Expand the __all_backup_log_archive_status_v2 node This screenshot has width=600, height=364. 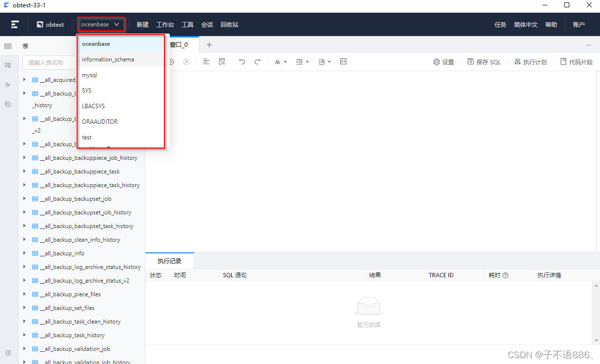pos(24,281)
